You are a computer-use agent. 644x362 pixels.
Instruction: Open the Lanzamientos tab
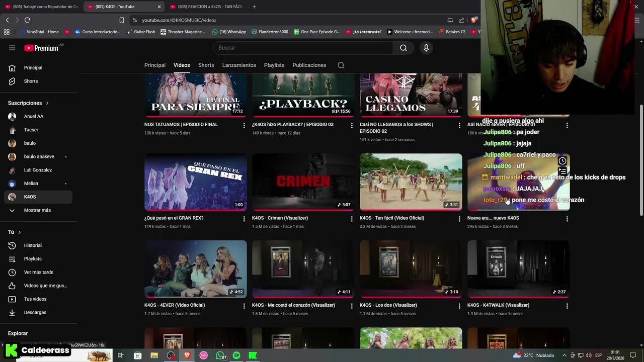(x=239, y=65)
